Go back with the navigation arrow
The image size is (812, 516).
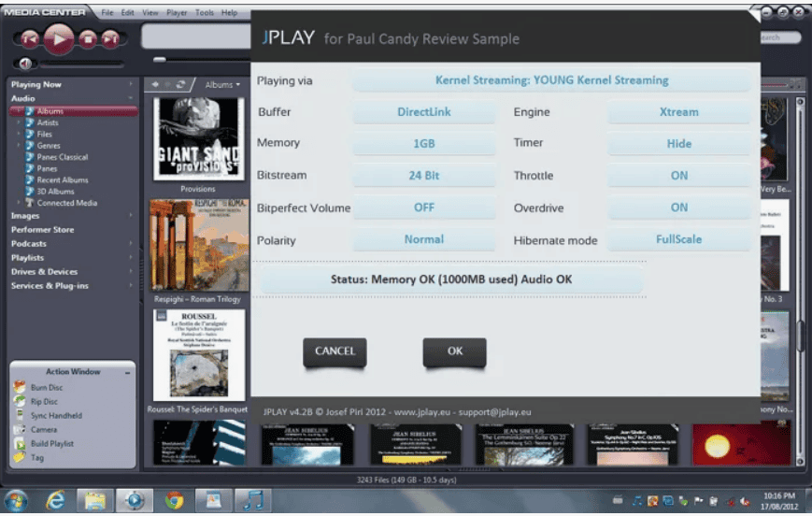coord(155,84)
